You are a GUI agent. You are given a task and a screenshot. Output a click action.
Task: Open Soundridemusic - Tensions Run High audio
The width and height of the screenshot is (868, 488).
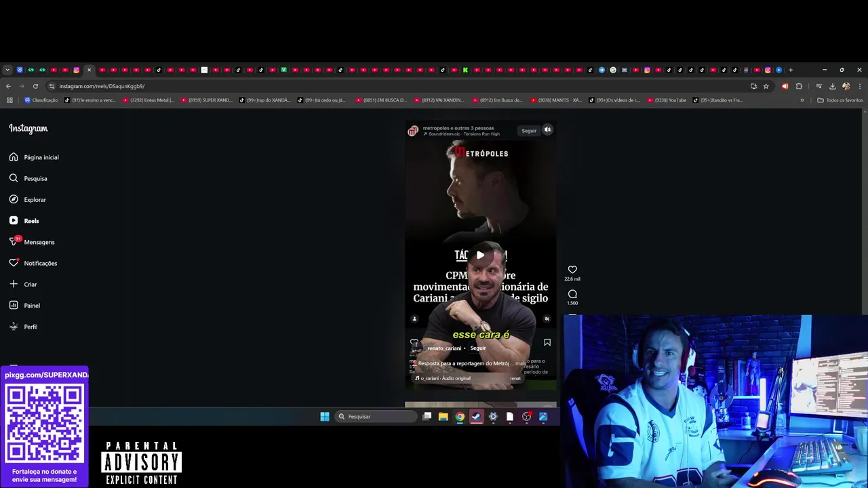click(464, 134)
